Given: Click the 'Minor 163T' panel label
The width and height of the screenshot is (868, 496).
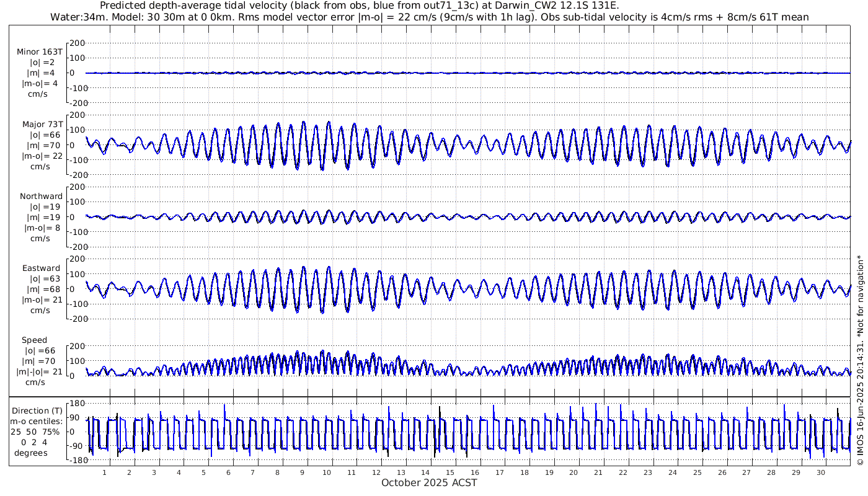Looking at the screenshot, I should (x=40, y=51).
